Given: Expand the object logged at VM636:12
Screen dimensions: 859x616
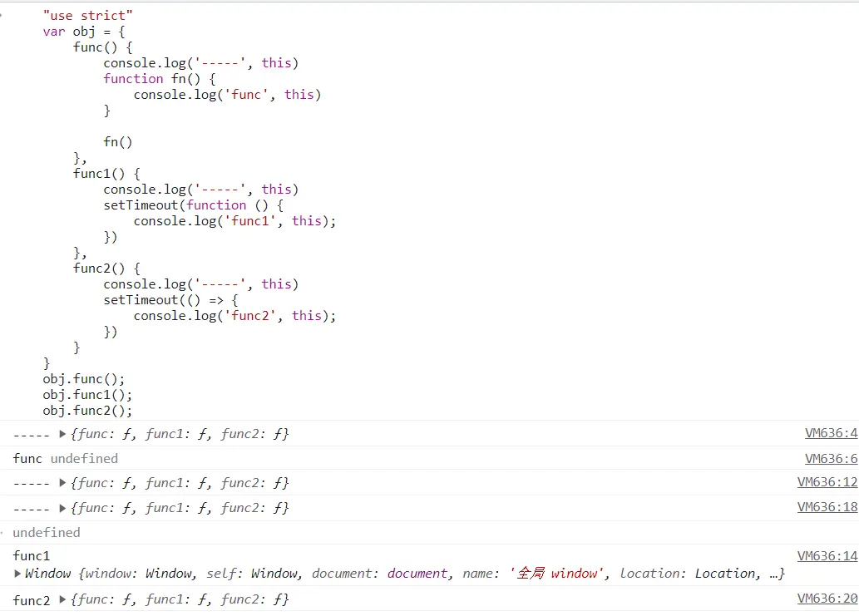Looking at the screenshot, I should [x=63, y=483].
